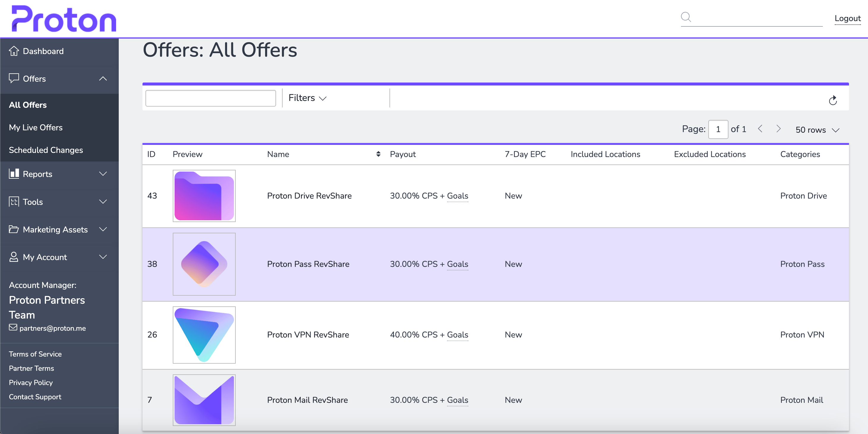
Task: Click the Tools grid icon
Action: point(14,202)
